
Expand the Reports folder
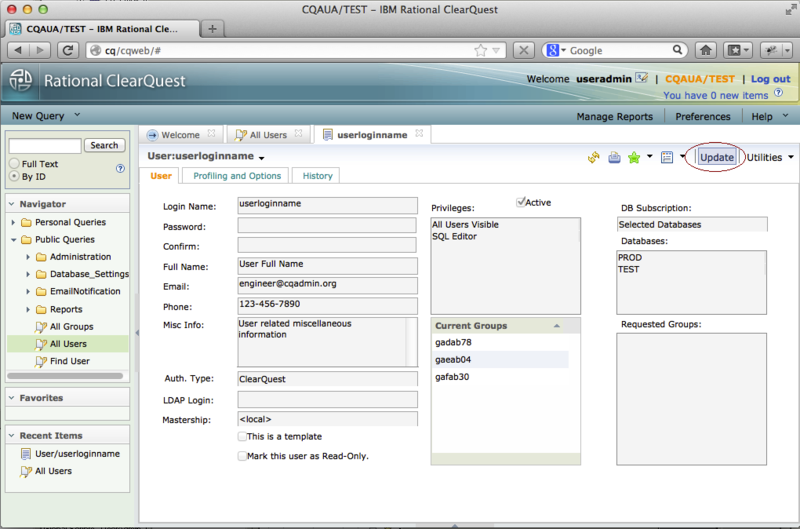coord(28,309)
